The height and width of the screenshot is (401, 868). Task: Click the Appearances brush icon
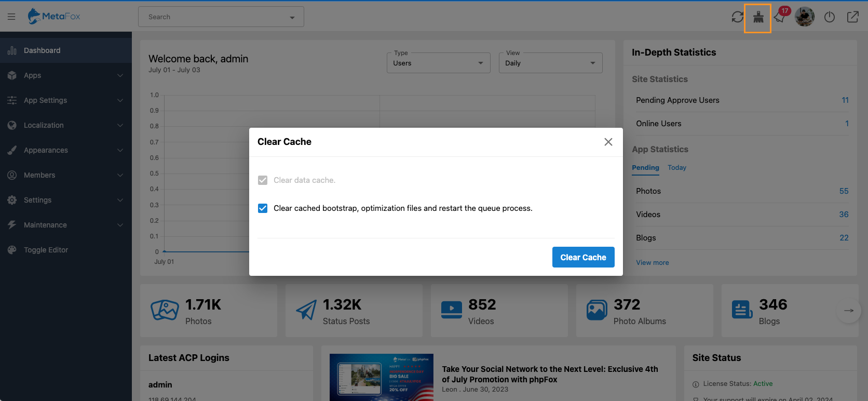click(x=12, y=150)
